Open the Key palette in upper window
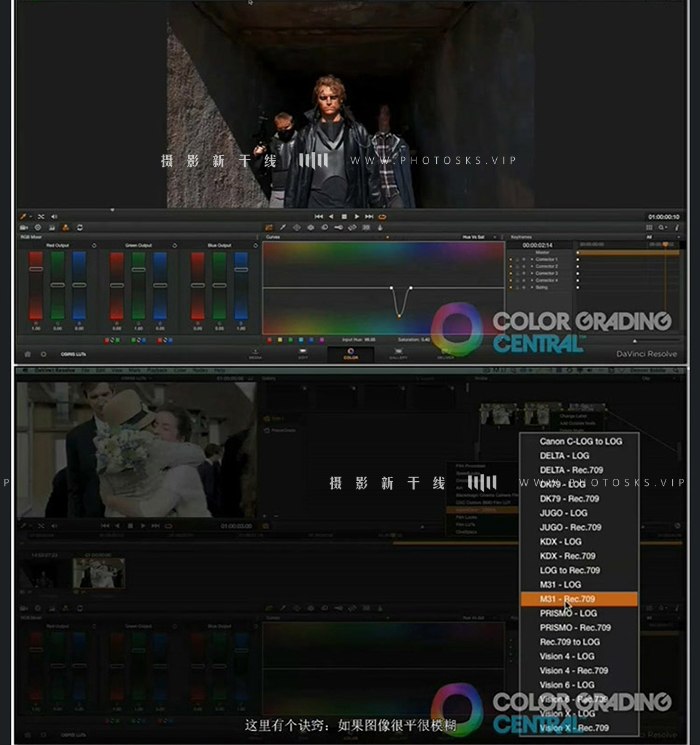Image resolution: width=700 pixels, height=745 pixels. coord(338,228)
